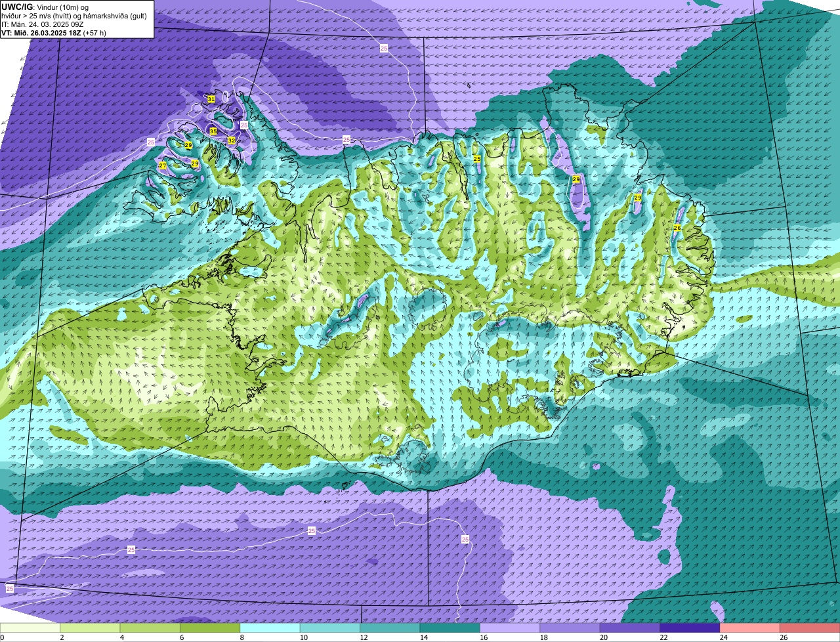Click the valid time 'VT: Mið. 26.03.2025 18Z (+57 h)'
Viewport: 840px width, 642px height.
point(54,33)
